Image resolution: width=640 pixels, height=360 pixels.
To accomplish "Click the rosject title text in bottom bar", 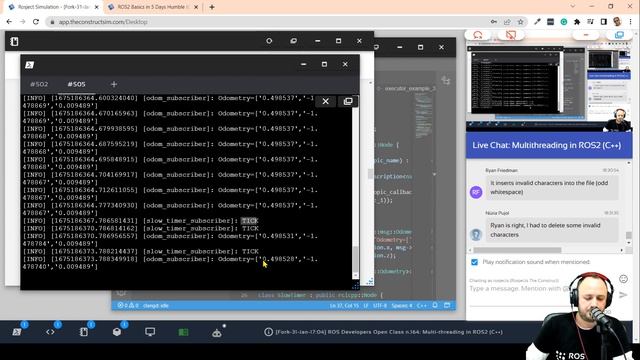I will tap(389, 332).
